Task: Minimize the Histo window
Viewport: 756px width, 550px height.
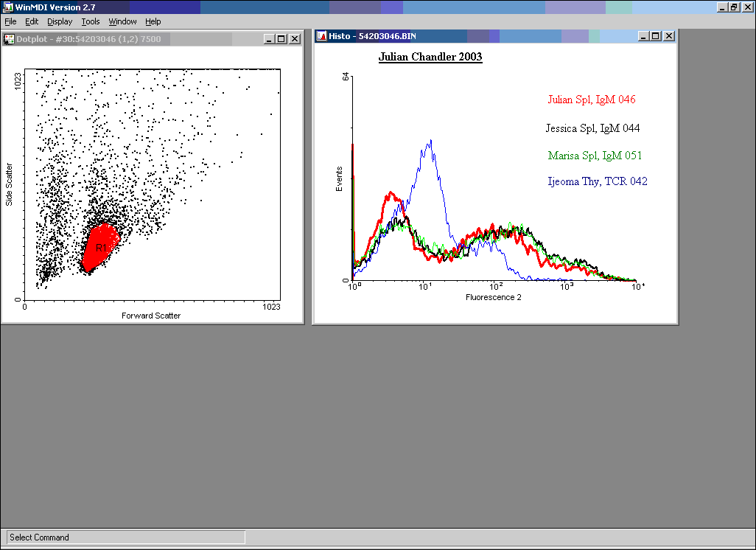Action: pyautogui.click(x=643, y=36)
